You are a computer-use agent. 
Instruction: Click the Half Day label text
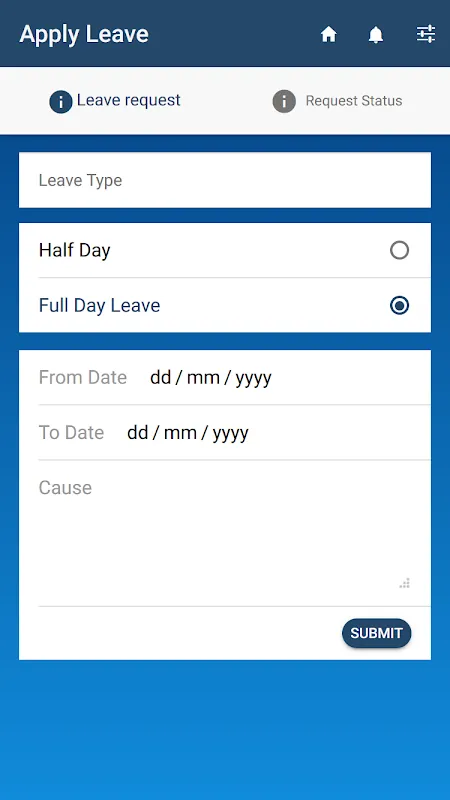[x=74, y=251]
